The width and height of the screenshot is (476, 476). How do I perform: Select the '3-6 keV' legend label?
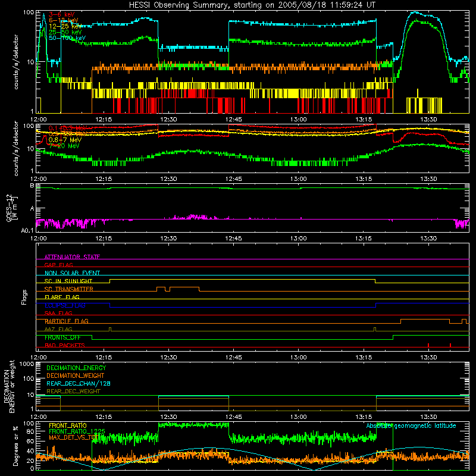click(x=62, y=14)
